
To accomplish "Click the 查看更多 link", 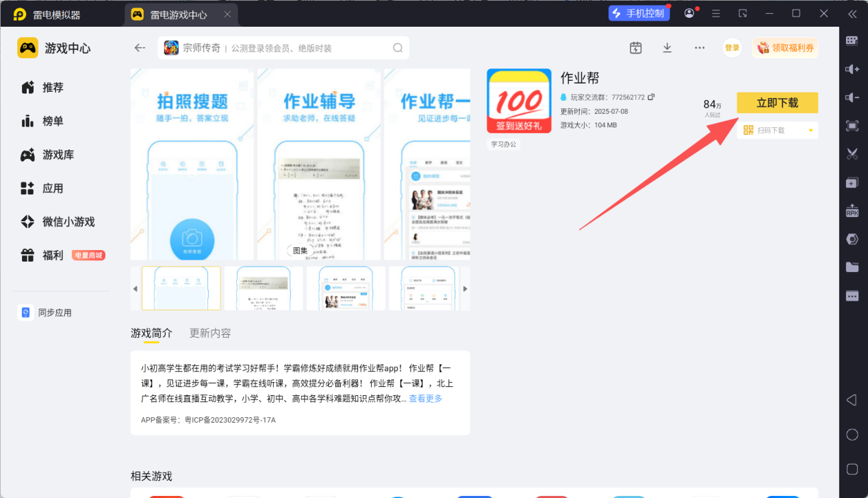I will coord(426,399).
